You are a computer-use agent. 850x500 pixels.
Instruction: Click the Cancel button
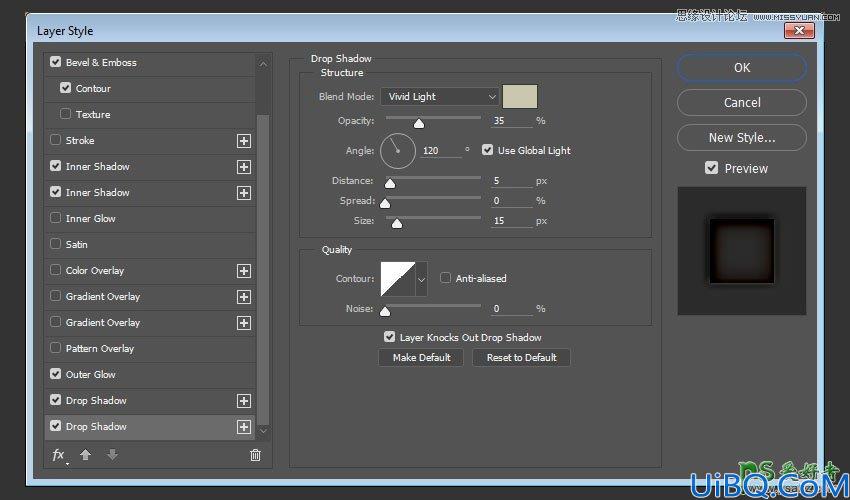pos(742,102)
